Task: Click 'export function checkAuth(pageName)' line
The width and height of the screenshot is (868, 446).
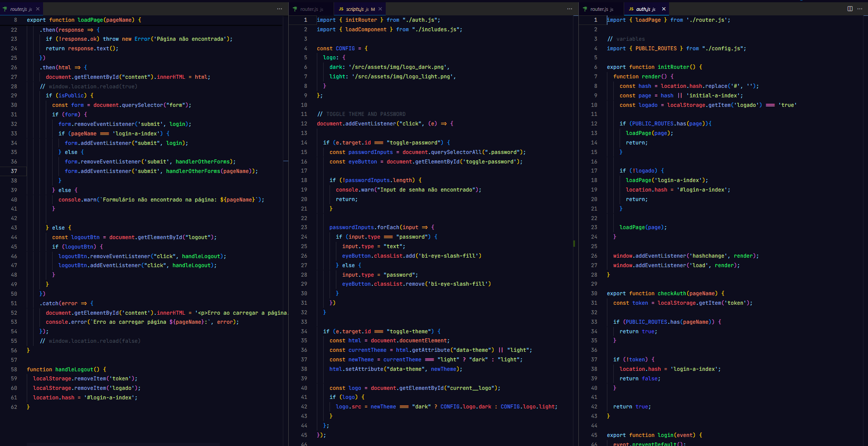Action: [663, 293]
